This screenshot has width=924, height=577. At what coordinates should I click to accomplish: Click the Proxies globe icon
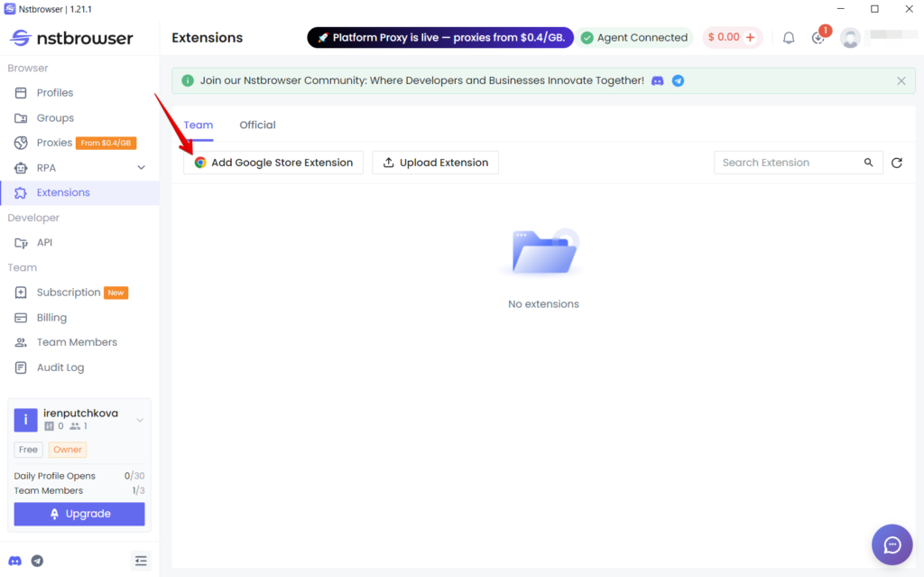click(x=21, y=143)
